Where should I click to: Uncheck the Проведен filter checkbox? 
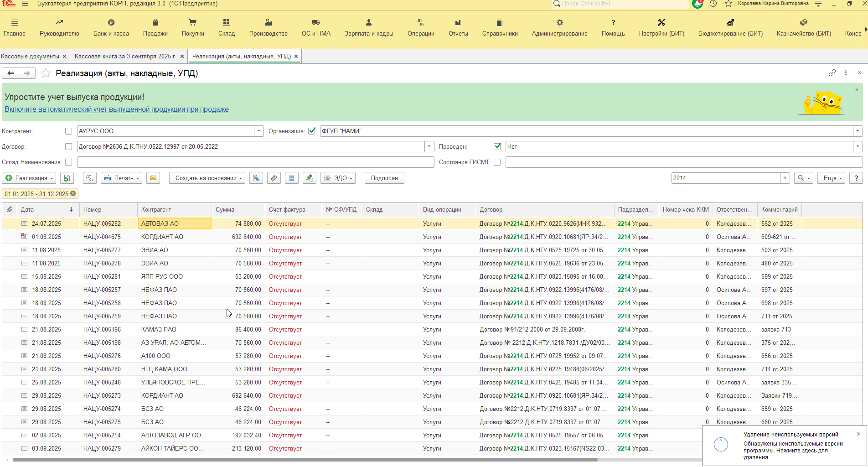[x=497, y=147]
